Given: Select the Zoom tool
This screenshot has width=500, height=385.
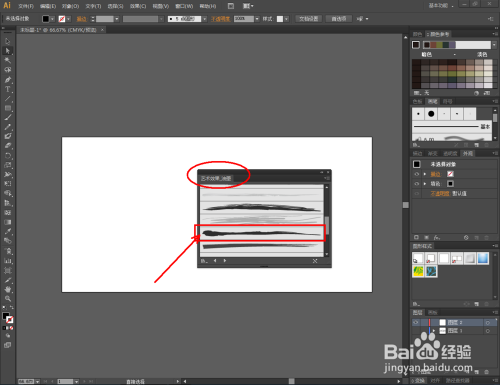Looking at the screenshot, I should [7, 299].
